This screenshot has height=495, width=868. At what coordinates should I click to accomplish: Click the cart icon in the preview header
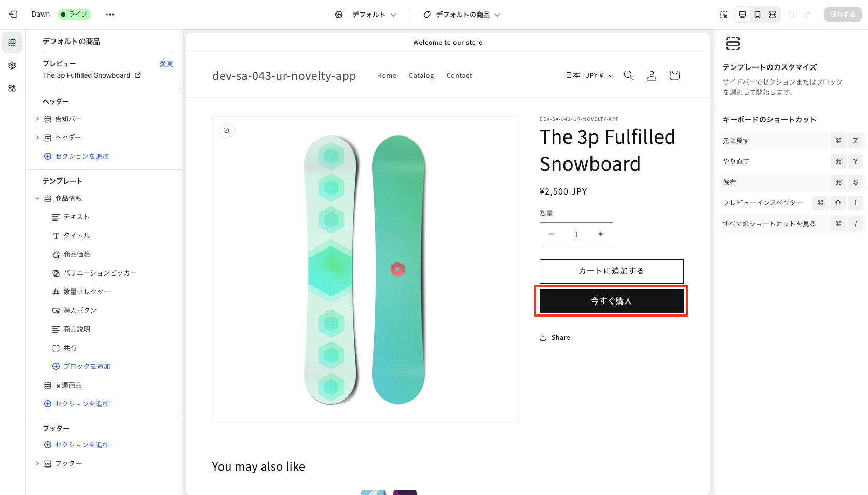pos(674,75)
